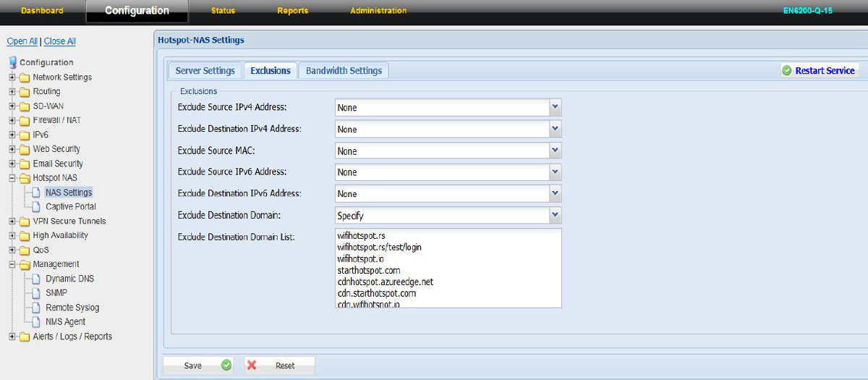Open the Exclude Source MAC dropdown

point(555,151)
